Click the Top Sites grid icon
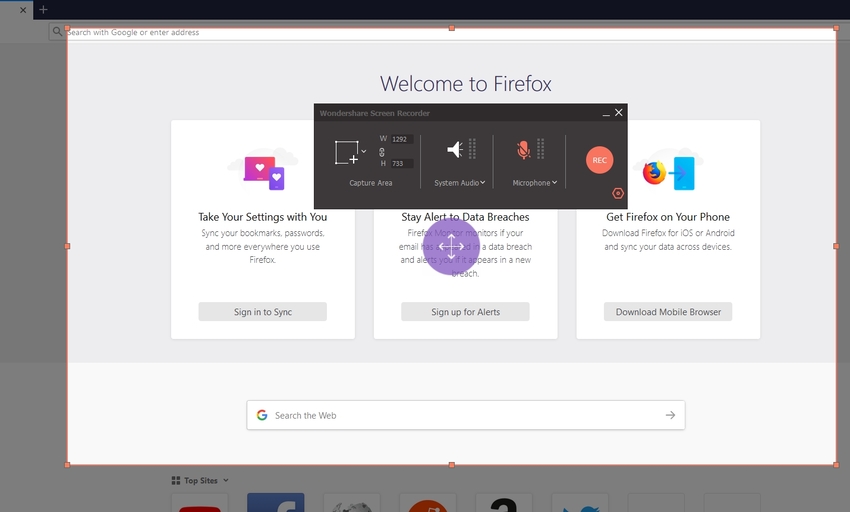The width and height of the screenshot is (850, 512). click(176, 481)
